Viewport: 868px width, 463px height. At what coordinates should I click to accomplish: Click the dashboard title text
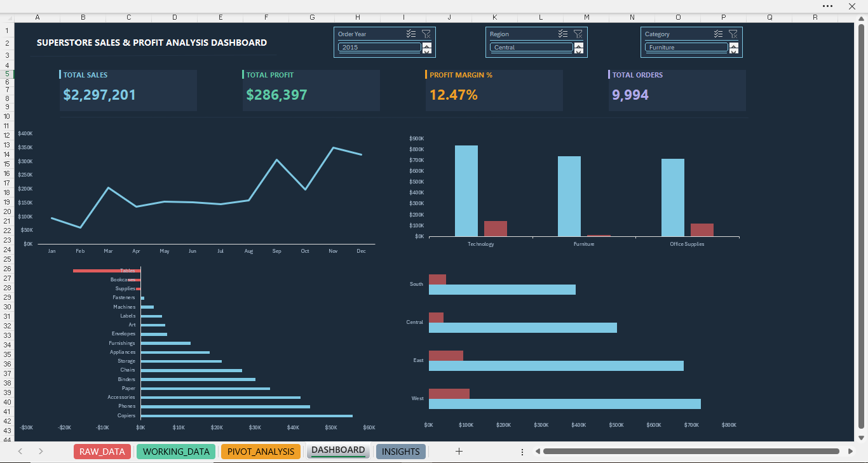point(152,43)
